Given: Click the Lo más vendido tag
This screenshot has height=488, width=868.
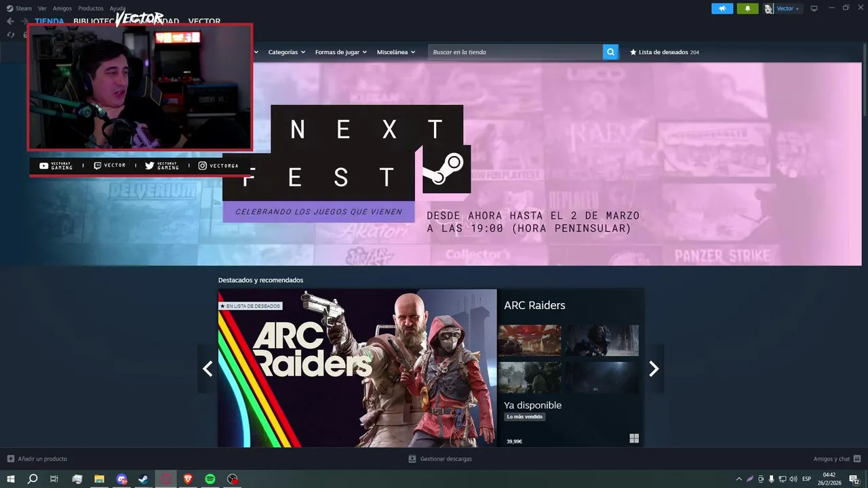Looking at the screenshot, I should (525, 417).
